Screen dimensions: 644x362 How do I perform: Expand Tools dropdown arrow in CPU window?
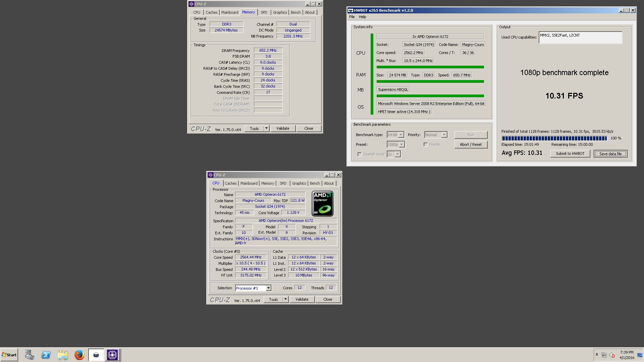click(286, 299)
